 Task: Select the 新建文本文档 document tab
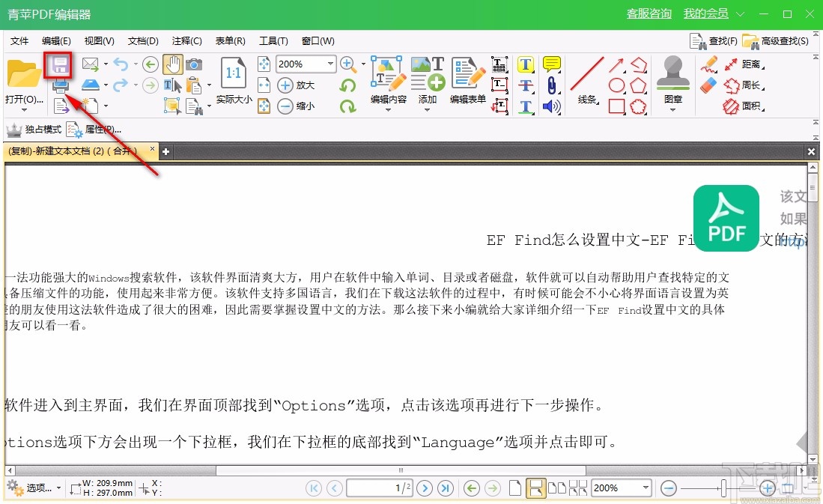coord(75,150)
